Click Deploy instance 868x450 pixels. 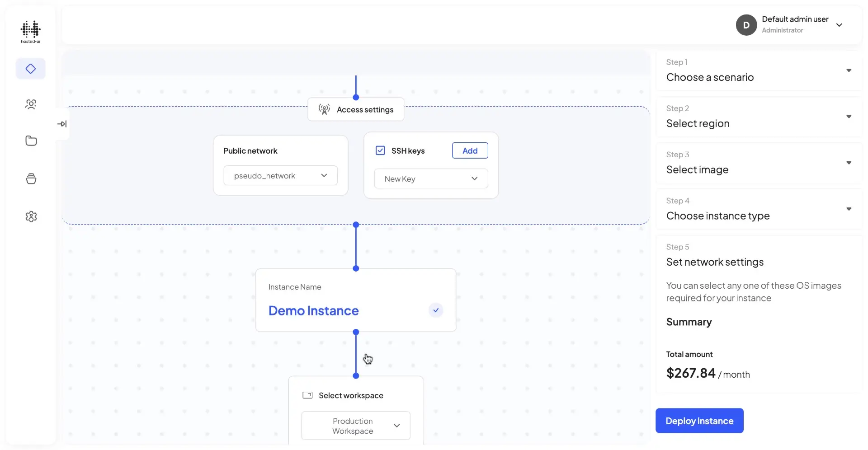(x=699, y=421)
